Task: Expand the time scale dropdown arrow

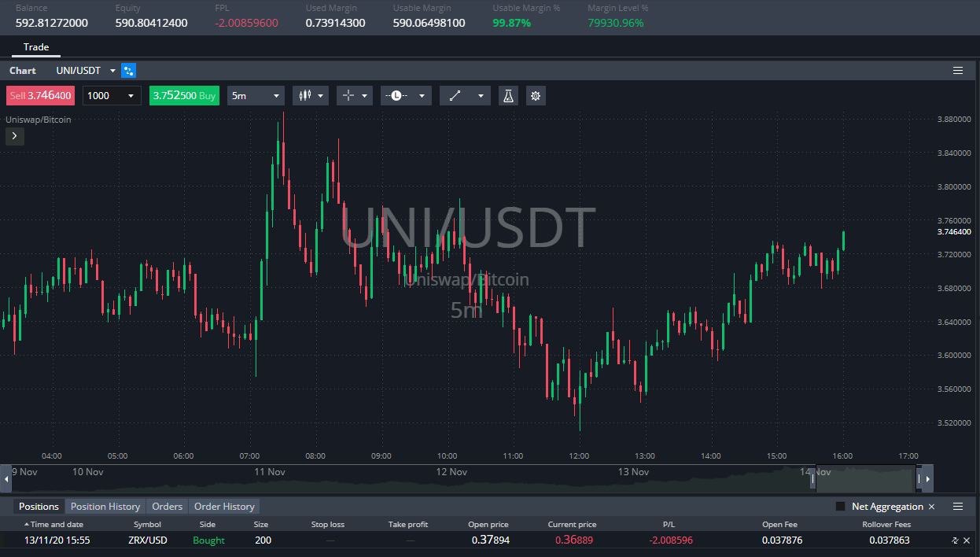Action: click(x=422, y=96)
